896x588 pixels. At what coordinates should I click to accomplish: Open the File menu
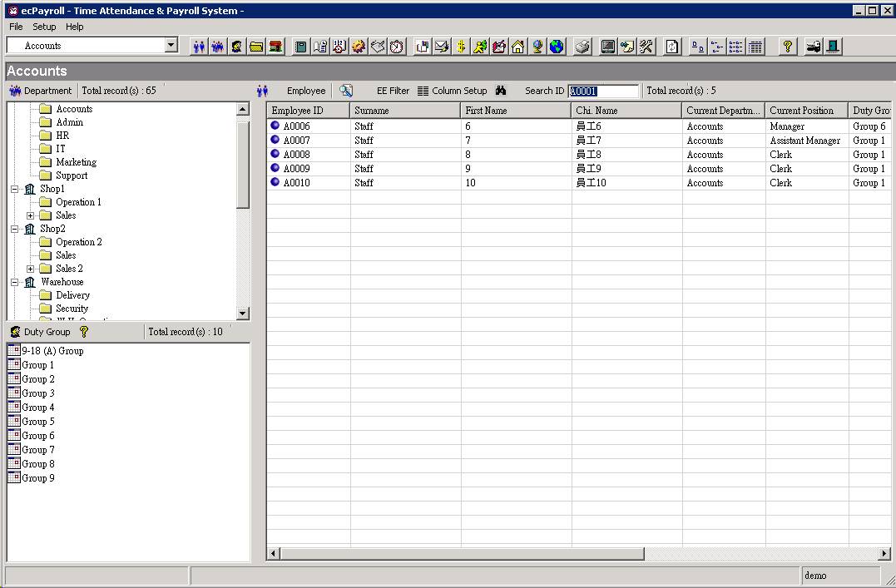(x=16, y=27)
